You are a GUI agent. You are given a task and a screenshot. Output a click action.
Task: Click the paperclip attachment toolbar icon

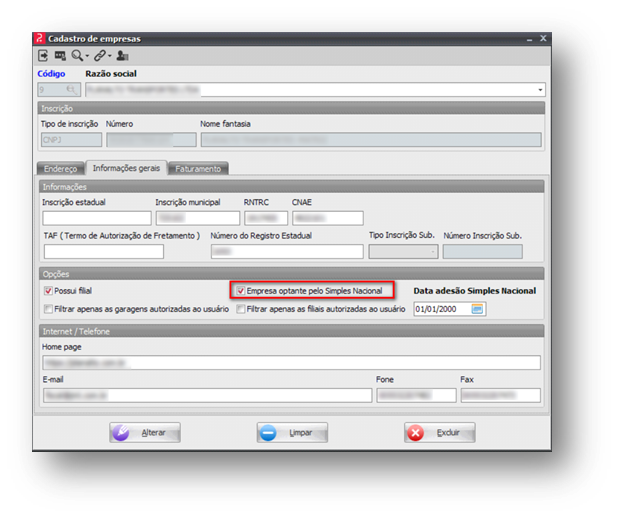tap(100, 56)
